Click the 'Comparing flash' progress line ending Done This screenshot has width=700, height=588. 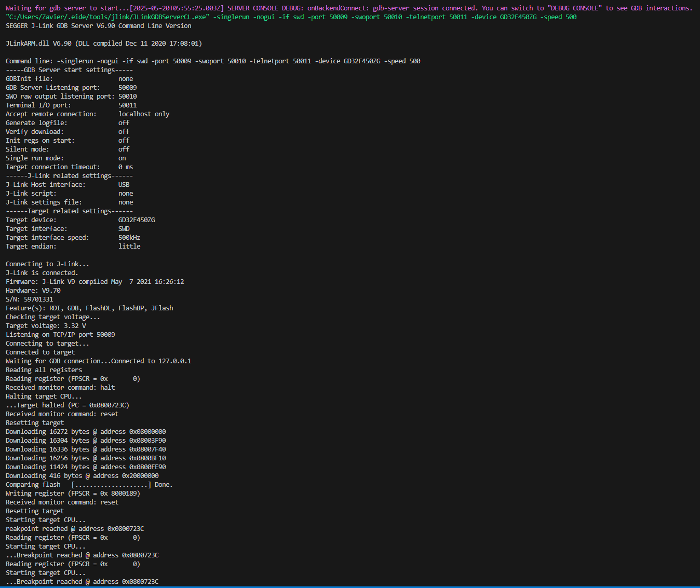pyautogui.click(x=89, y=485)
